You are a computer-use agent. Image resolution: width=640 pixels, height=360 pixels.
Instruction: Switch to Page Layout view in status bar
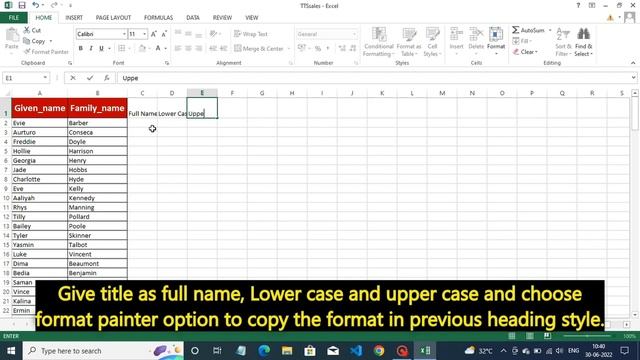point(529,336)
